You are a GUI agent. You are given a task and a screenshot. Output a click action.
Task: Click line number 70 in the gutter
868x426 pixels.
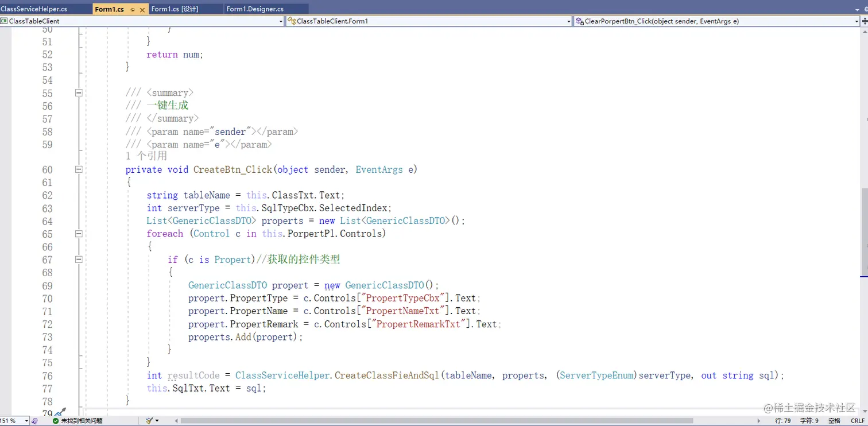[47, 299]
